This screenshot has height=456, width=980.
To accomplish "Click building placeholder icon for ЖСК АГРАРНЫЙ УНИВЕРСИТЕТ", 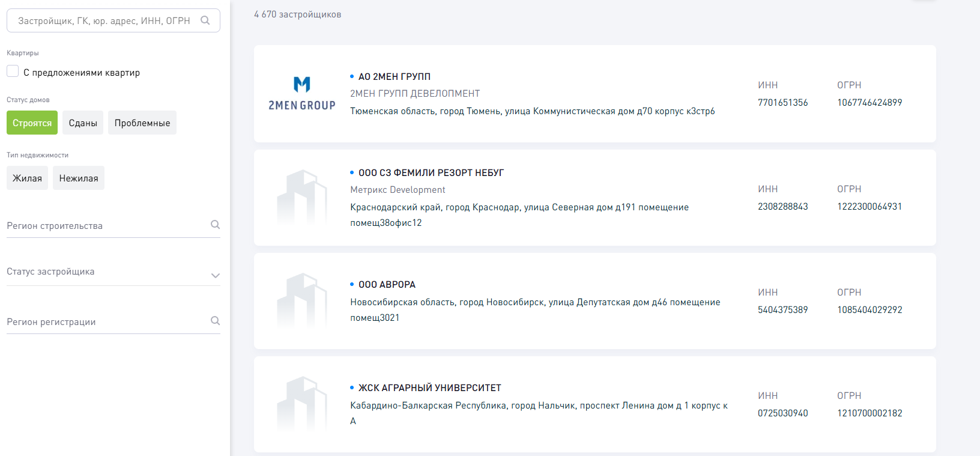I will [302, 404].
